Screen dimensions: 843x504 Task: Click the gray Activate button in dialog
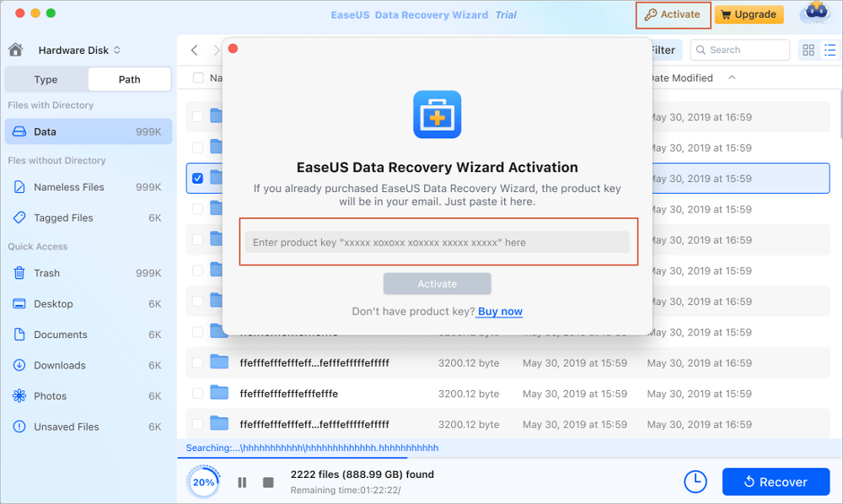coord(437,284)
